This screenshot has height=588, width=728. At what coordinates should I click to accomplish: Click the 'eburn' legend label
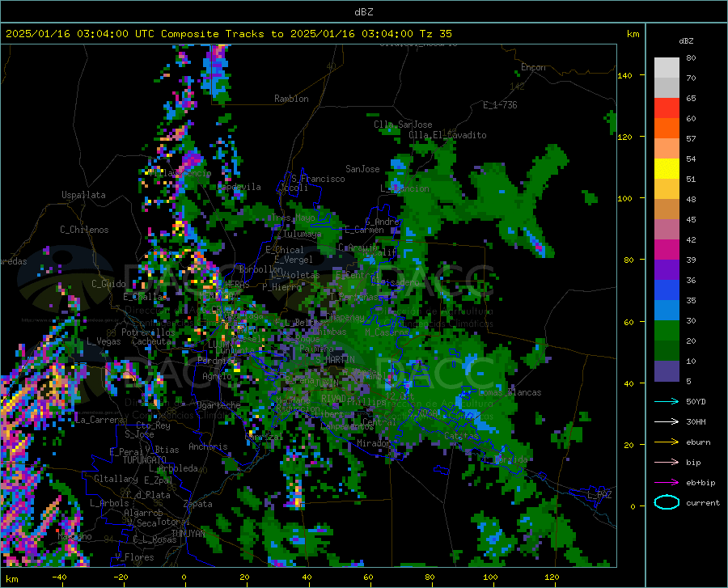coord(698,442)
